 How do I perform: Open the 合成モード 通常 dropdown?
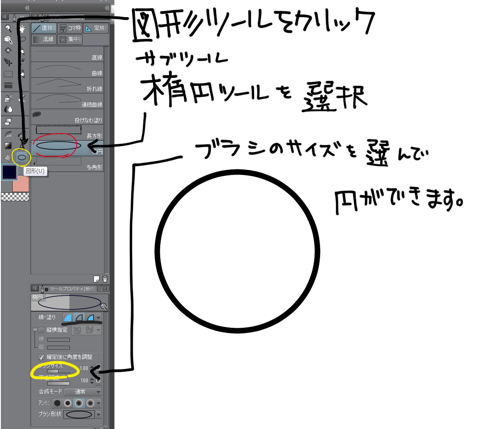pyautogui.click(x=83, y=391)
